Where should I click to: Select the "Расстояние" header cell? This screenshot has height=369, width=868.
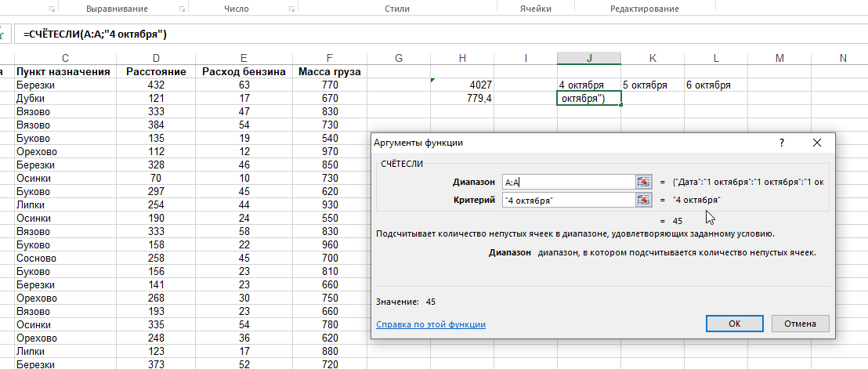tap(156, 72)
